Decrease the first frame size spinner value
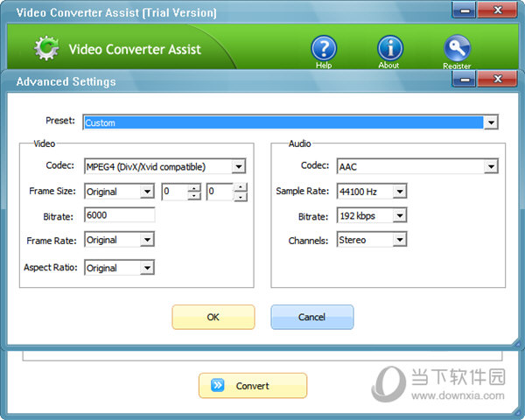This screenshot has width=525, height=420. click(x=194, y=196)
